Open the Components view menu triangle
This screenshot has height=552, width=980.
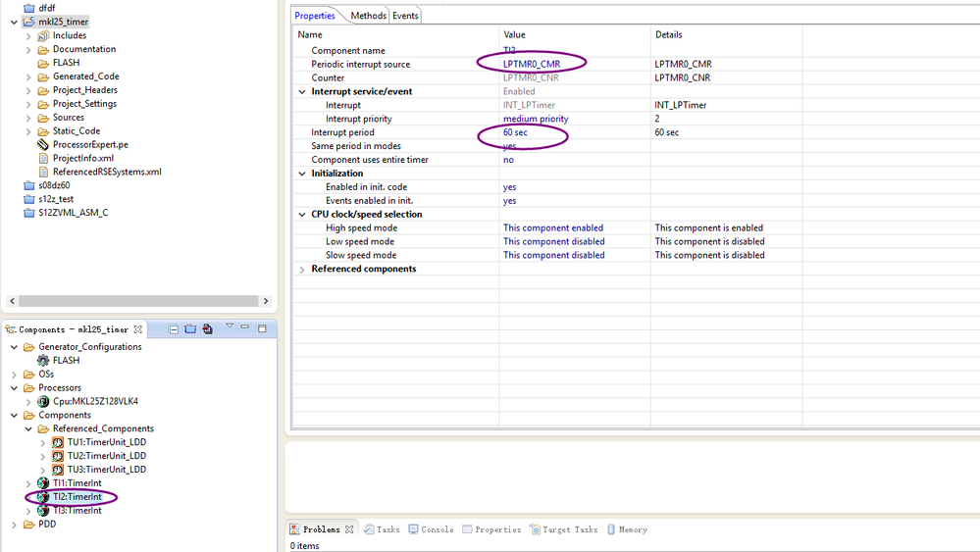pyautogui.click(x=230, y=326)
